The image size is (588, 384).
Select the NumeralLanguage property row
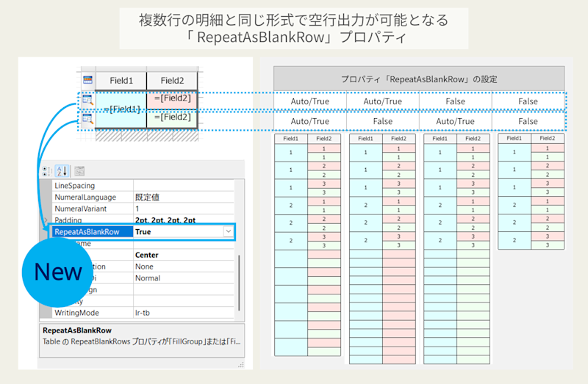[x=143, y=197]
